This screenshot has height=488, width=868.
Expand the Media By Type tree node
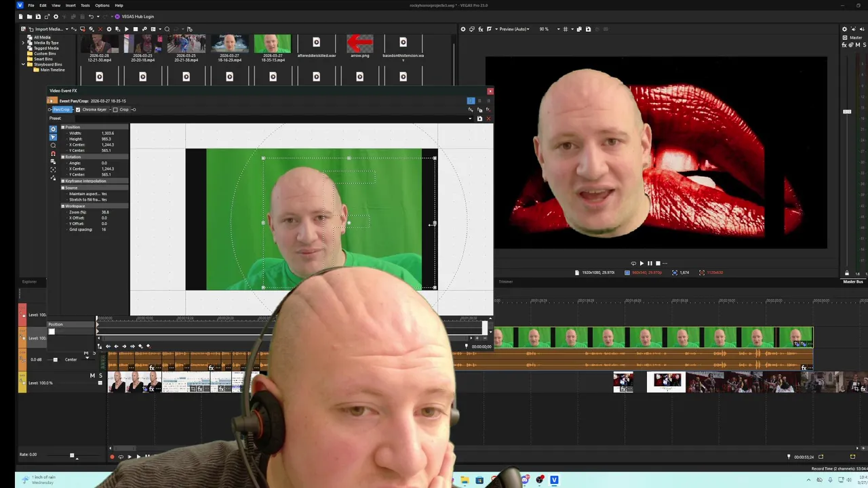[x=23, y=43]
